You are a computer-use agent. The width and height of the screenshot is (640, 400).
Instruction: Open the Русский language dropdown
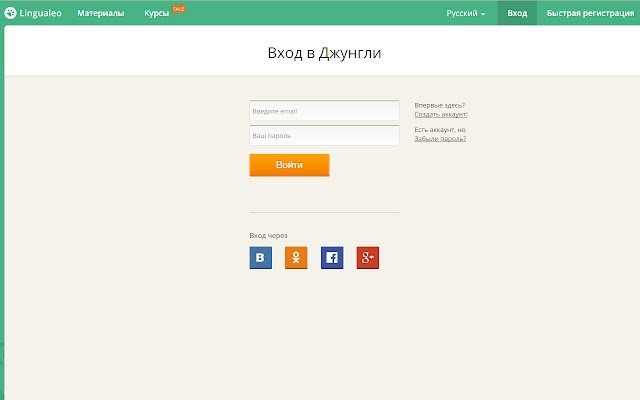466,13
